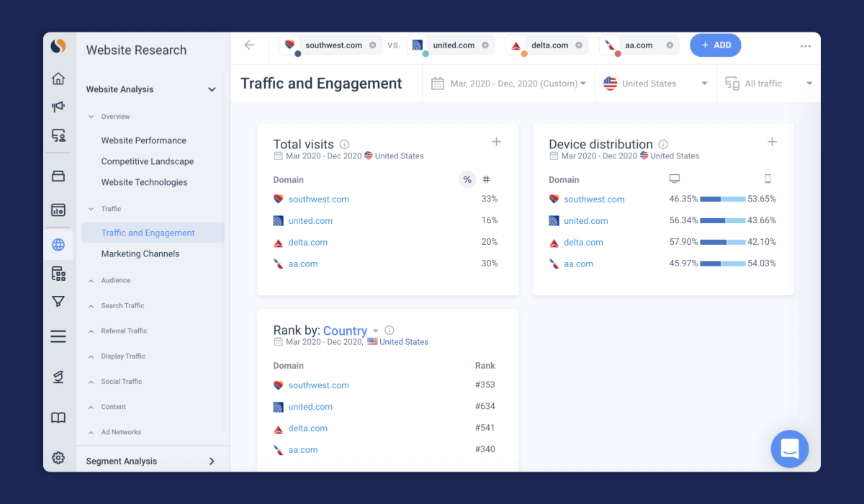
Task: Collapse the Website Analysis section
Action: click(x=212, y=89)
